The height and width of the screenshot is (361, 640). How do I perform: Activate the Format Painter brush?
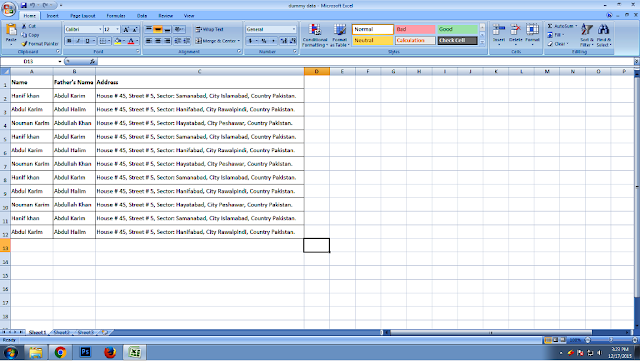click(x=40, y=43)
